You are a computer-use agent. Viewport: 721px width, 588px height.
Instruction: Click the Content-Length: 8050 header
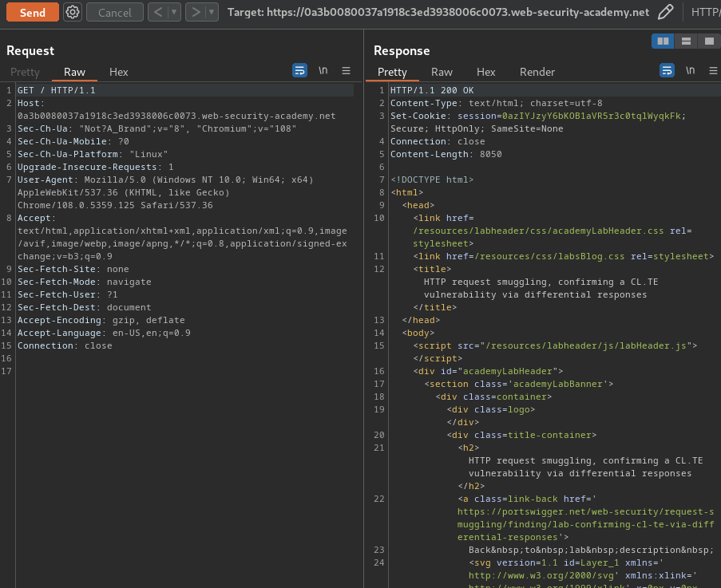click(x=446, y=154)
